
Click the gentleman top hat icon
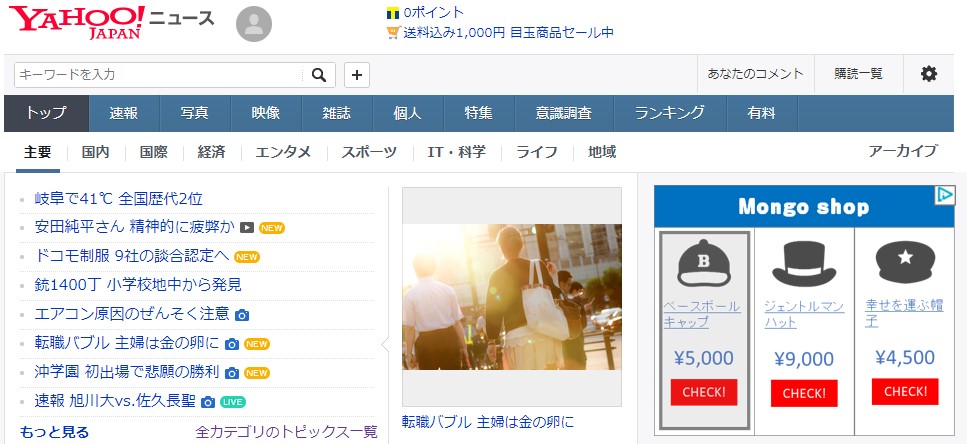pyautogui.click(x=804, y=264)
